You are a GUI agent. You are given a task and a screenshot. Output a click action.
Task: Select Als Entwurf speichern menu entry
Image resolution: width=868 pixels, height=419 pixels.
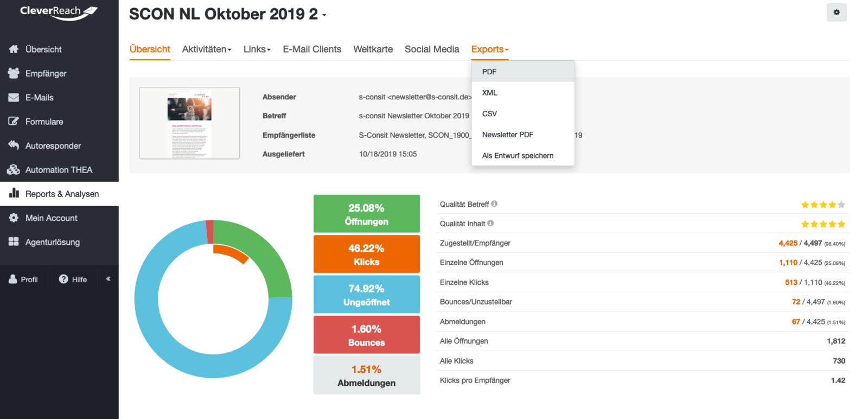pyautogui.click(x=518, y=156)
